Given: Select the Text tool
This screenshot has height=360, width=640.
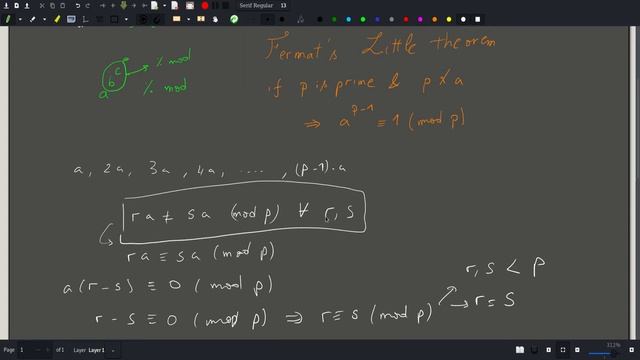Looking at the screenshot, I should (71, 19).
